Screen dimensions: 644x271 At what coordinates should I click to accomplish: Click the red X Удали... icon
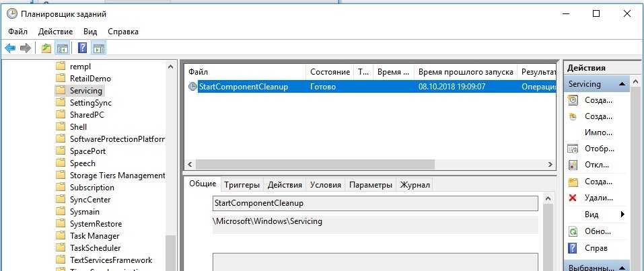[573, 198]
